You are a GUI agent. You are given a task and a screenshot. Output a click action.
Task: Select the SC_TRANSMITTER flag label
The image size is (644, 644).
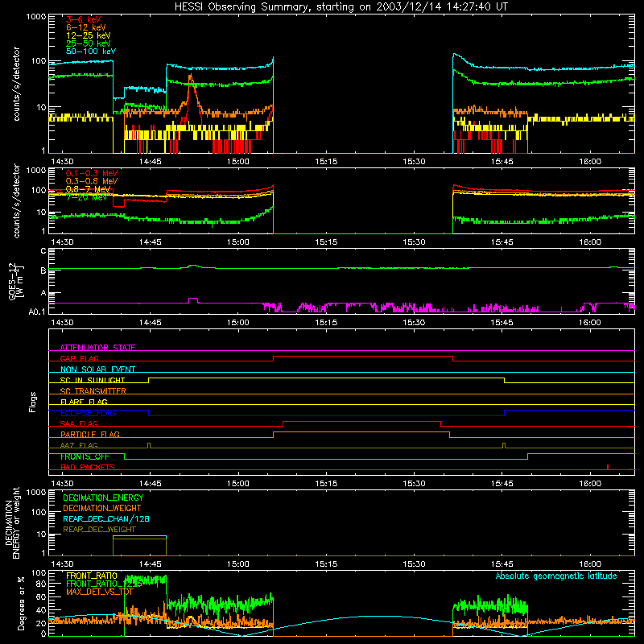click(93, 391)
